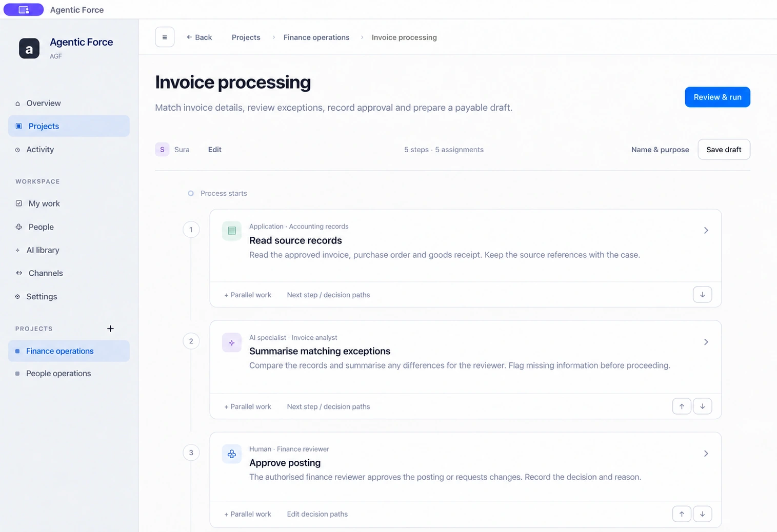
Task: Click Edit decision paths on Approve posting
Action: (x=317, y=514)
